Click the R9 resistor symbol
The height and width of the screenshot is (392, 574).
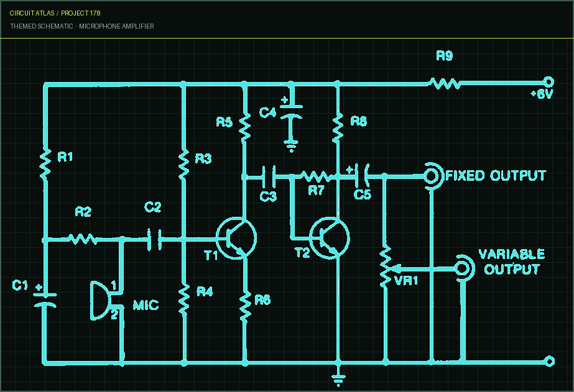[x=445, y=84]
